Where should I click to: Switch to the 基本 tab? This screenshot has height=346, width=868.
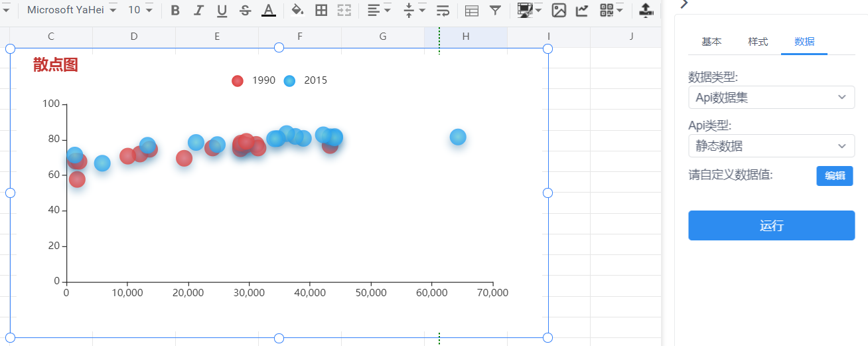[x=711, y=41]
